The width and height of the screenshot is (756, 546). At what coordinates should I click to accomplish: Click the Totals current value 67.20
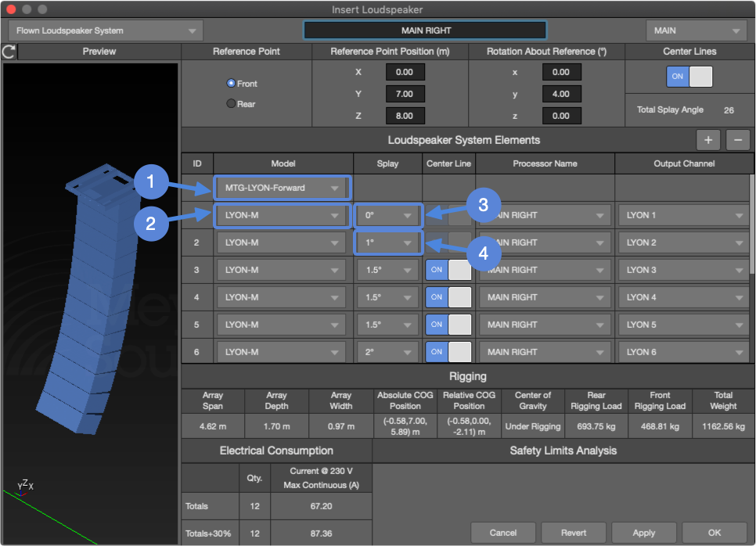coord(321,506)
